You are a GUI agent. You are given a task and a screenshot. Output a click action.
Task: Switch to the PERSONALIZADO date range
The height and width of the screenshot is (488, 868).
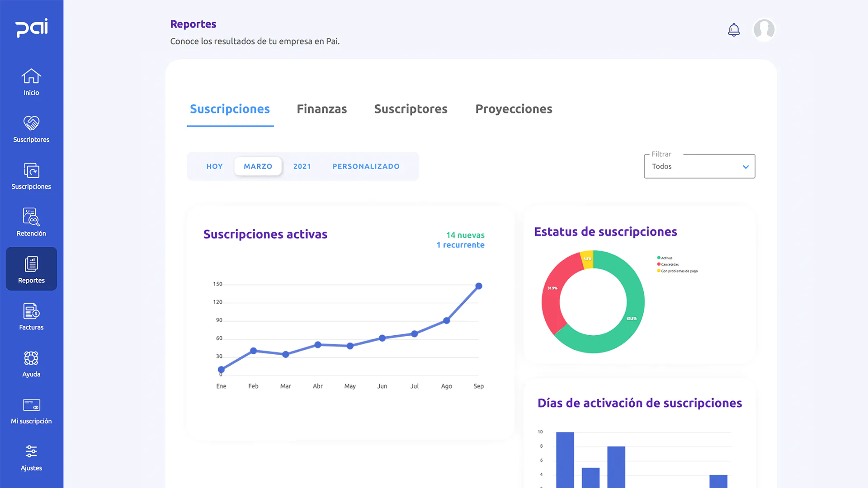[x=366, y=166]
